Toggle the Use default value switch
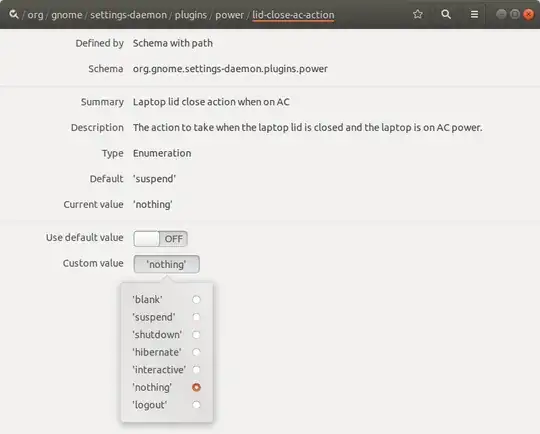 160,239
